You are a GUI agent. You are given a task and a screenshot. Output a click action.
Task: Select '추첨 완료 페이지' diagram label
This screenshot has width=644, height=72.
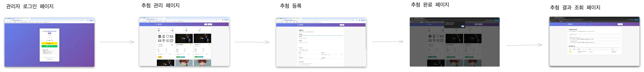(430, 5)
